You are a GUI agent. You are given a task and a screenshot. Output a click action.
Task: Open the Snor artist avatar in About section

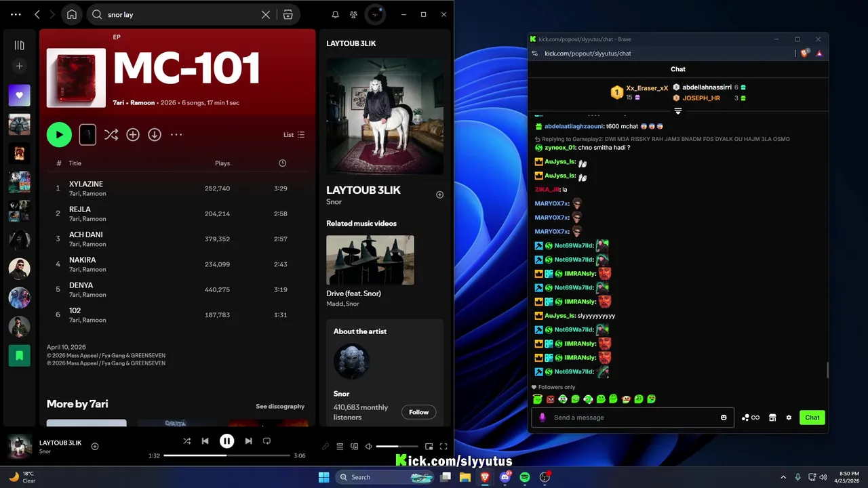click(351, 362)
